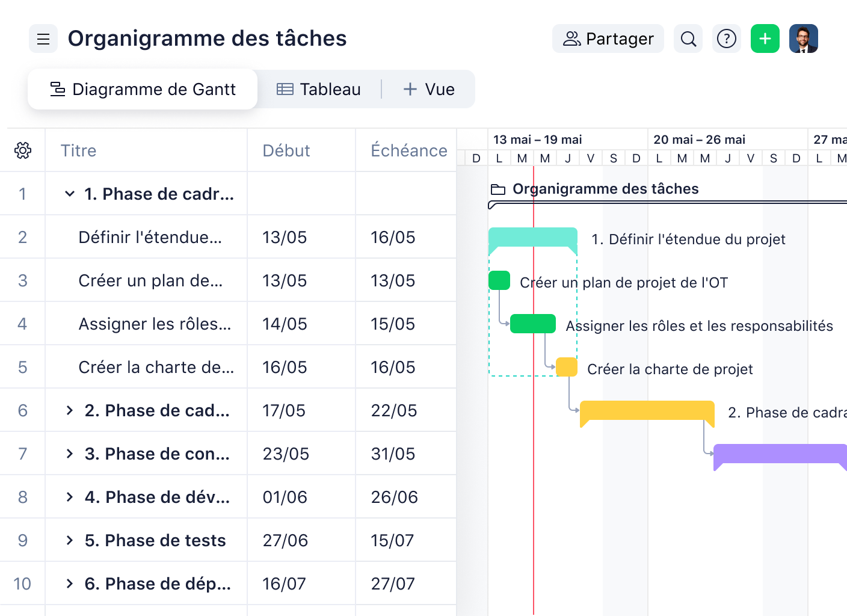Click the green Créer un plan de projet bar
847x616 pixels.
pos(499,280)
